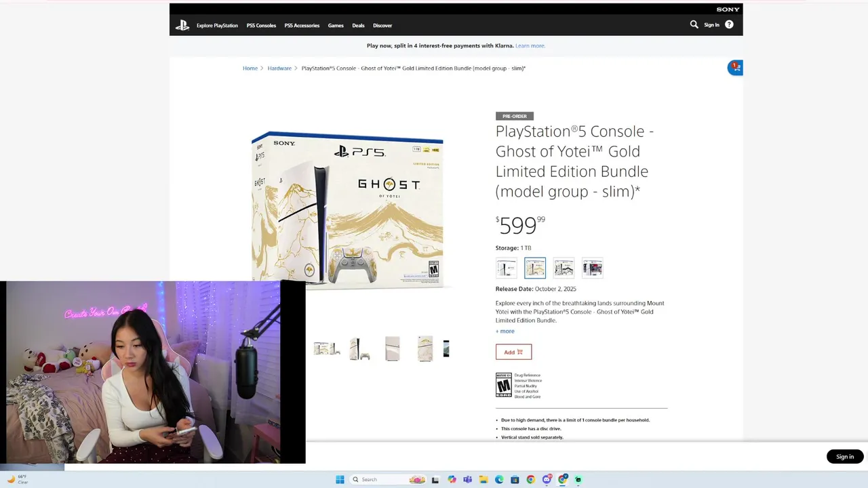This screenshot has height=488, width=868.
Task: Open the green streaming app in the taskbar
Action: click(x=578, y=479)
